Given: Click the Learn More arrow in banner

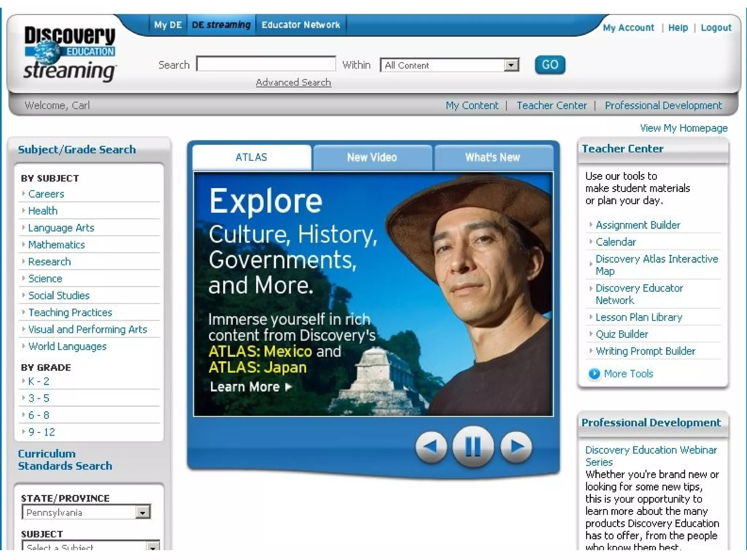Looking at the screenshot, I should pos(288,387).
